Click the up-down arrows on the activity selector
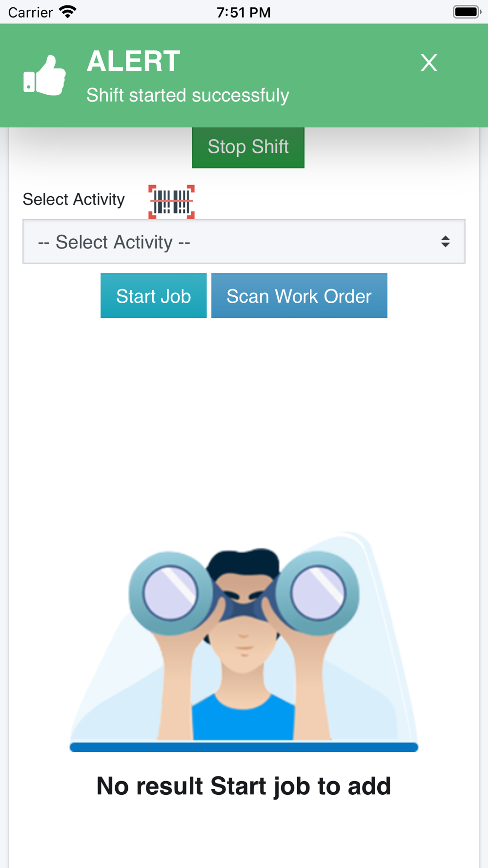Screen dimensions: 488x868 pyautogui.click(x=445, y=242)
